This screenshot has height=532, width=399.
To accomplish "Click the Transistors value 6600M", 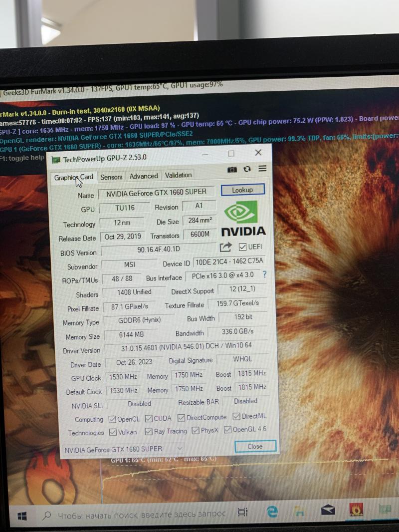I will 200,234.
